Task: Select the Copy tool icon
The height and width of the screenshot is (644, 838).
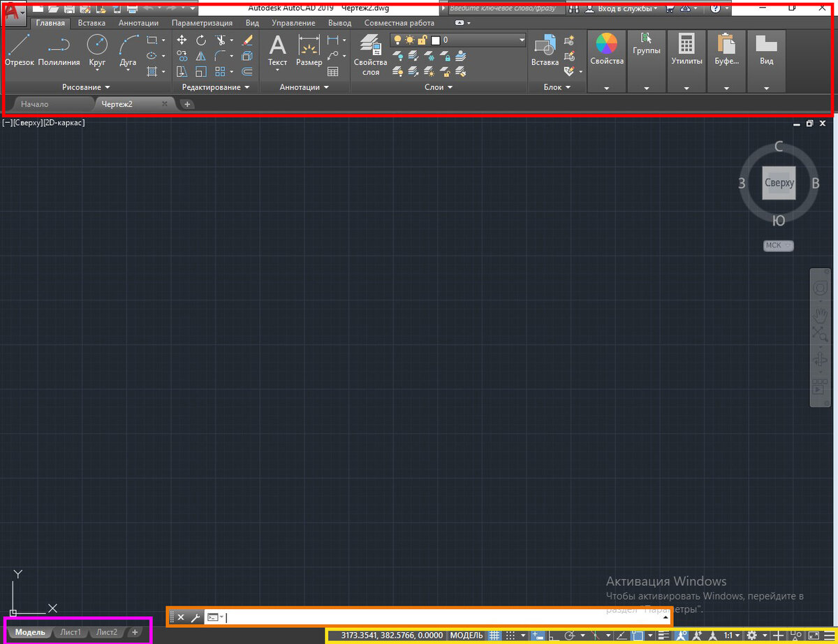Action: click(x=182, y=56)
